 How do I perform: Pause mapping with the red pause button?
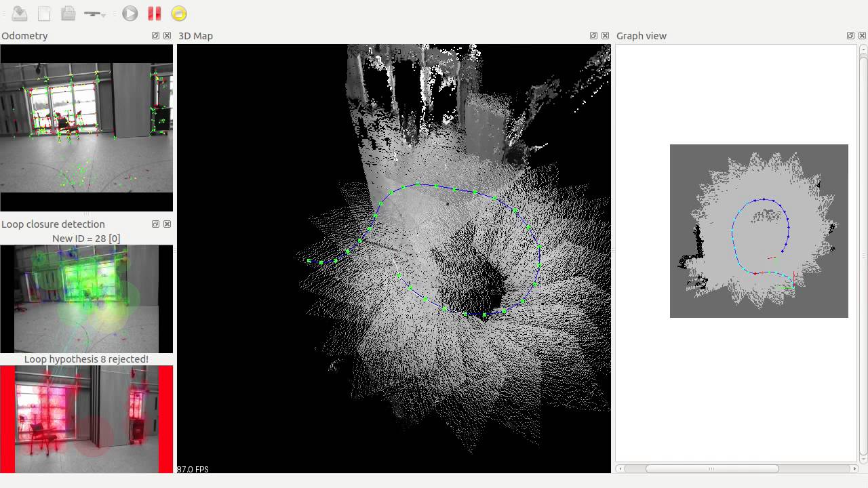coord(155,13)
